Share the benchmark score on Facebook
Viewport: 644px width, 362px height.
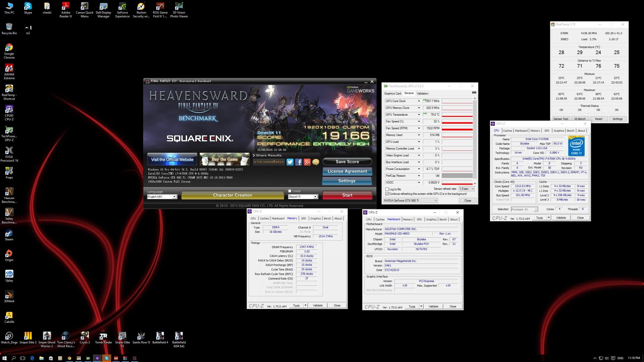(299, 162)
